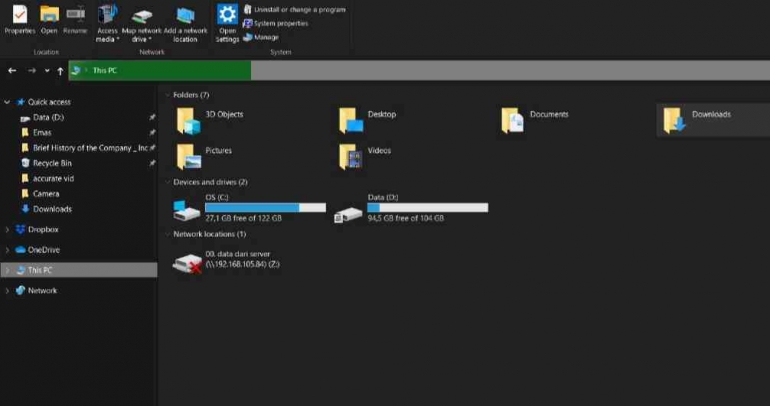Image resolution: width=770 pixels, height=406 pixels.
Task: Open Recycle Bin from sidebar
Action: pyautogui.click(x=52, y=163)
